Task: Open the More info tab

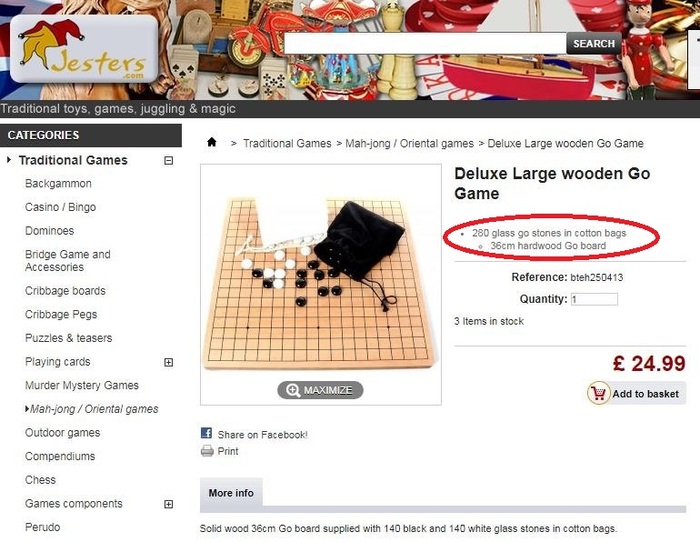Action: pos(231,493)
